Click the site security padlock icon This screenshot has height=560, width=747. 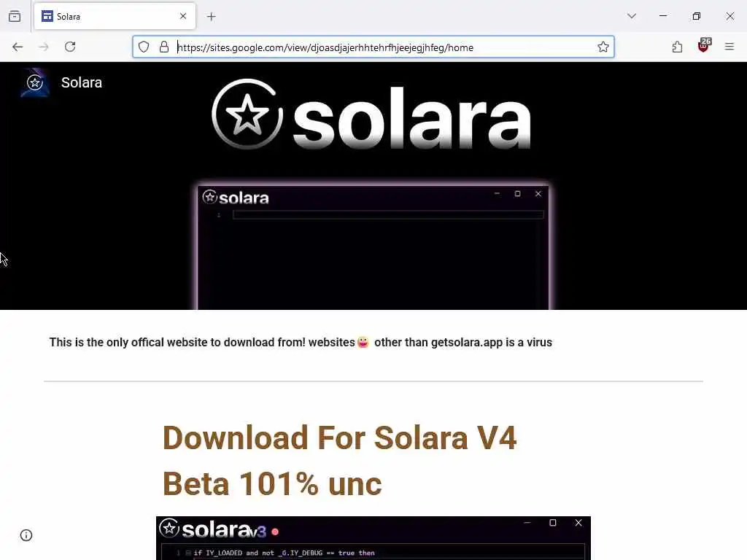coord(164,47)
